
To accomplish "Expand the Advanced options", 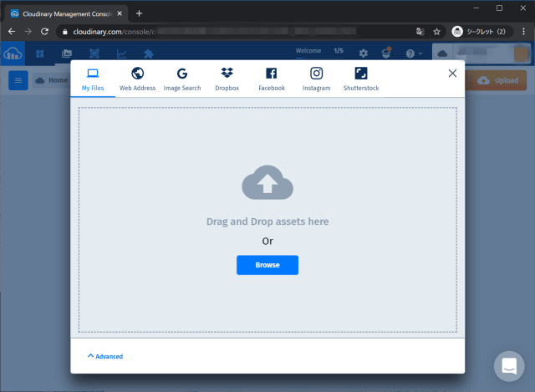I will coord(105,356).
